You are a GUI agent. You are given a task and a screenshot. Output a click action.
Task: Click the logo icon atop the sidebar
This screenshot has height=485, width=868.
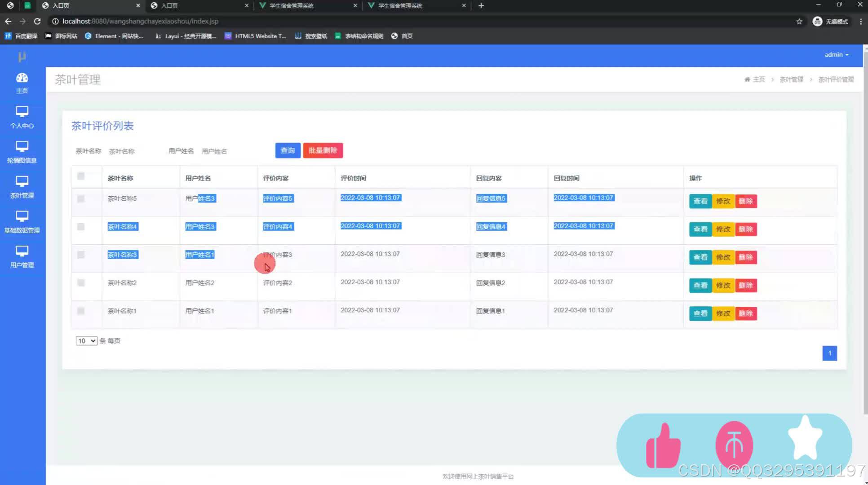coord(22,57)
